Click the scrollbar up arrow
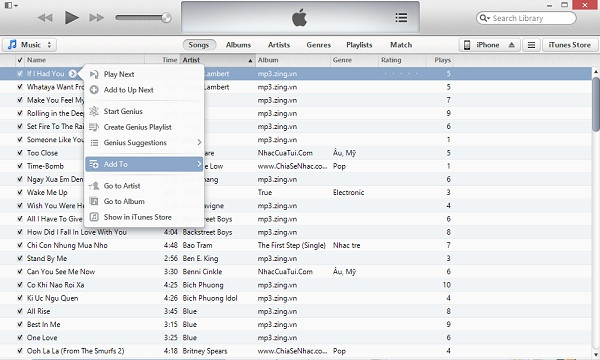Screen dimensions: 600x360 click(x=596, y=72)
